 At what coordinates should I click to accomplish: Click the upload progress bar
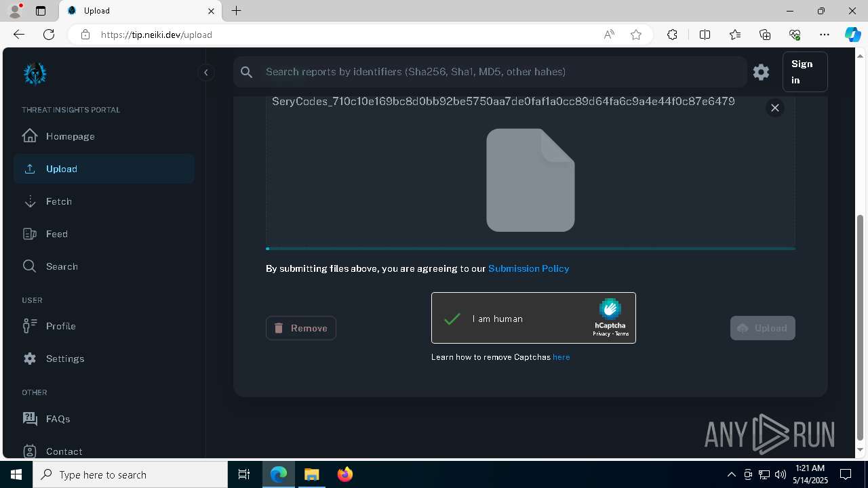pos(530,249)
